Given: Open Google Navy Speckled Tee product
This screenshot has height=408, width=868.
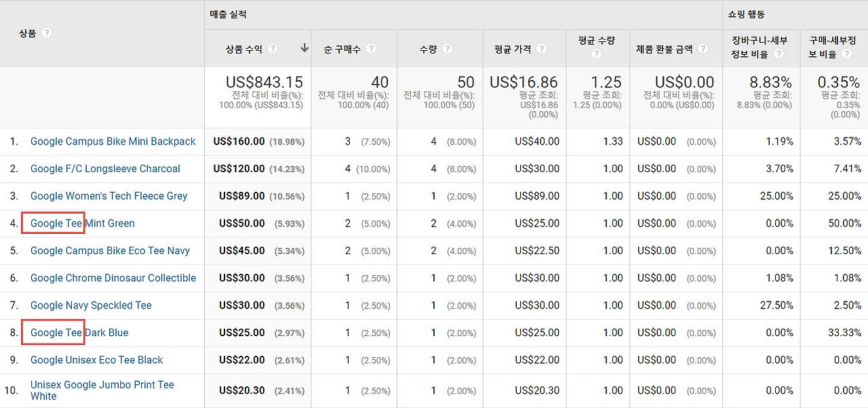Looking at the screenshot, I should (x=91, y=306).
